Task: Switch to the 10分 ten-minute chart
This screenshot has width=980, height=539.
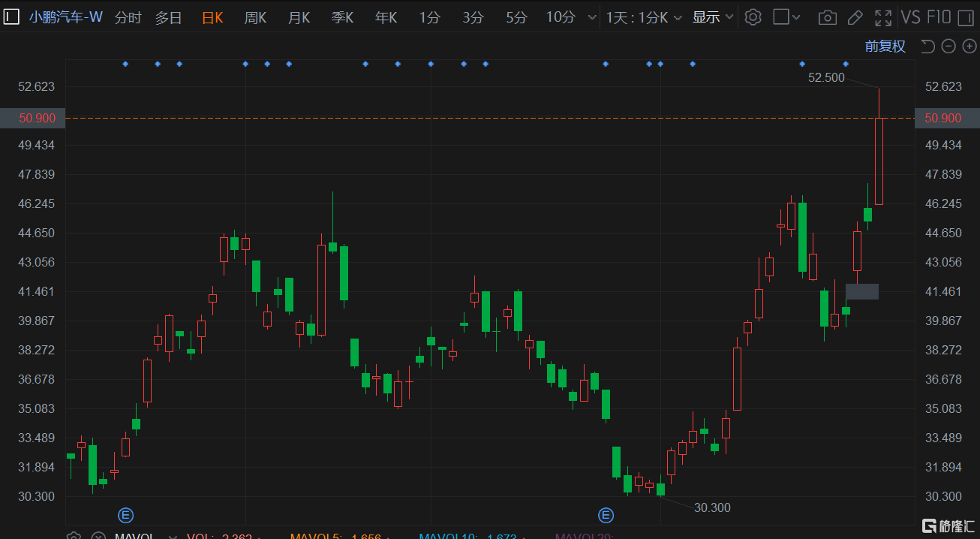Action: pos(561,17)
